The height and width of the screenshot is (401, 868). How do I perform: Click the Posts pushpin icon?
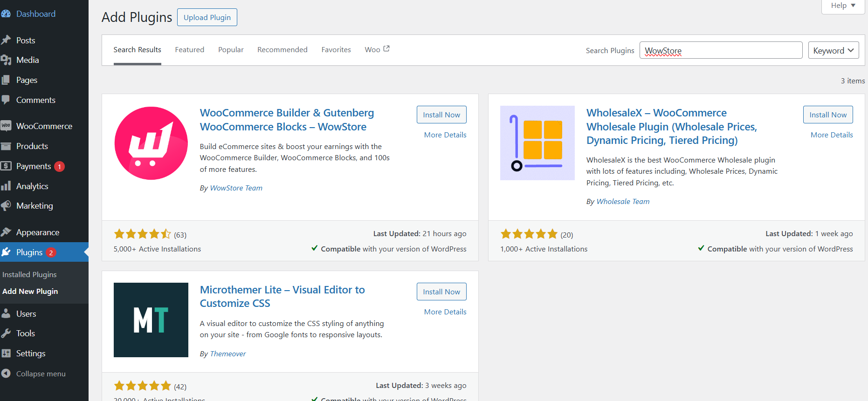(x=6, y=40)
